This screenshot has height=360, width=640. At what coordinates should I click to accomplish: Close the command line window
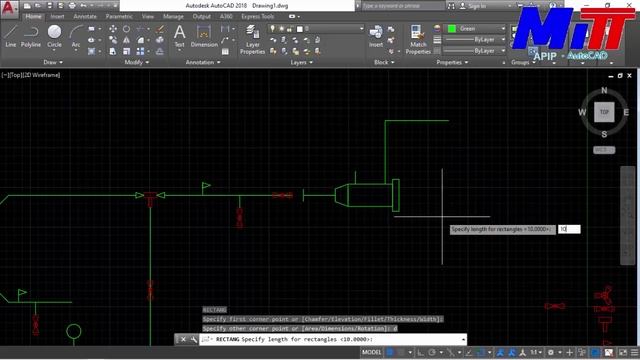(183, 339)
